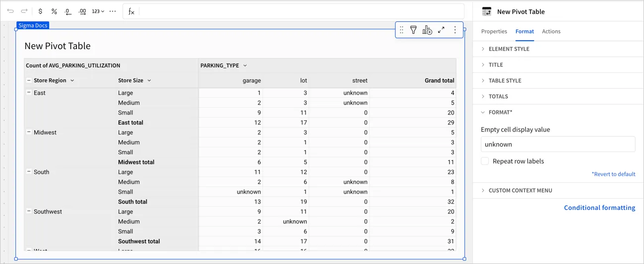Click the South total row label
This screenshot has height=264, width=644.
coord(132,202)
